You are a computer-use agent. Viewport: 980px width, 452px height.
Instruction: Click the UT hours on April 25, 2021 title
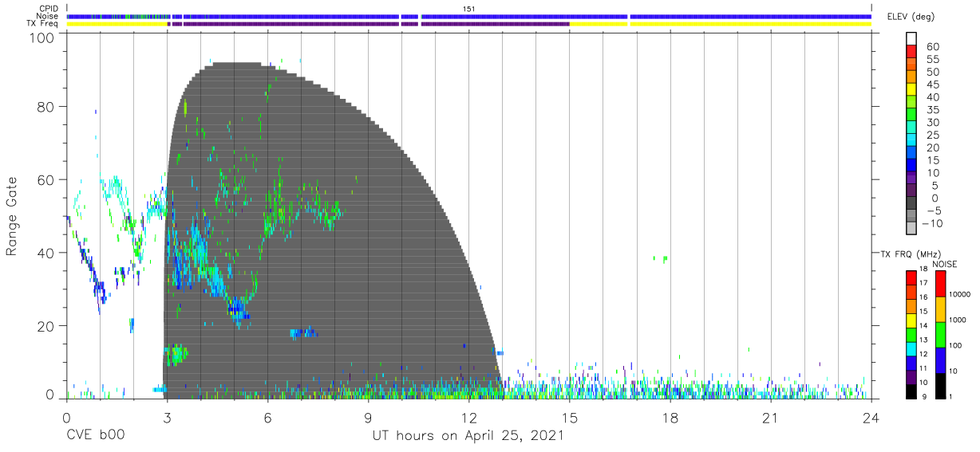point(468,436)
